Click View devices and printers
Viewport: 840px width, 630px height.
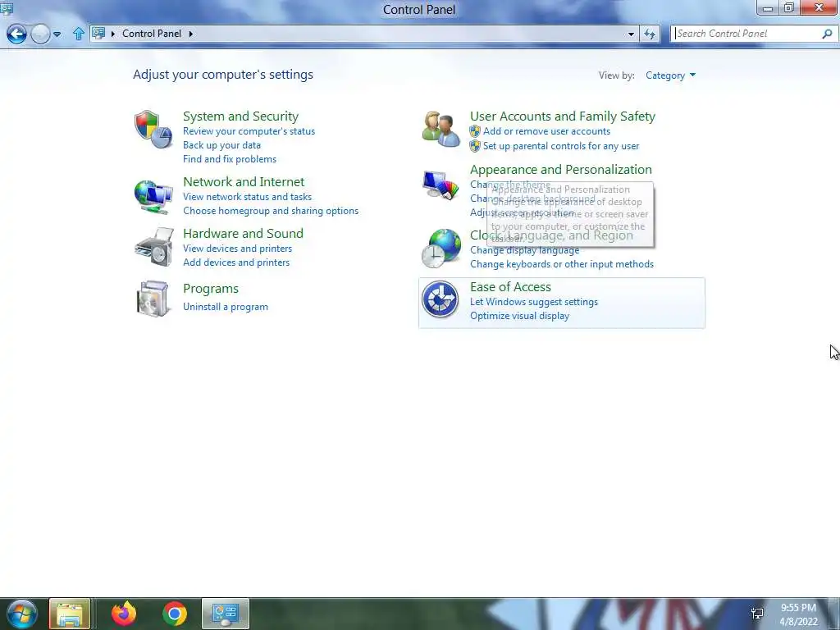(x=237, y=249)
